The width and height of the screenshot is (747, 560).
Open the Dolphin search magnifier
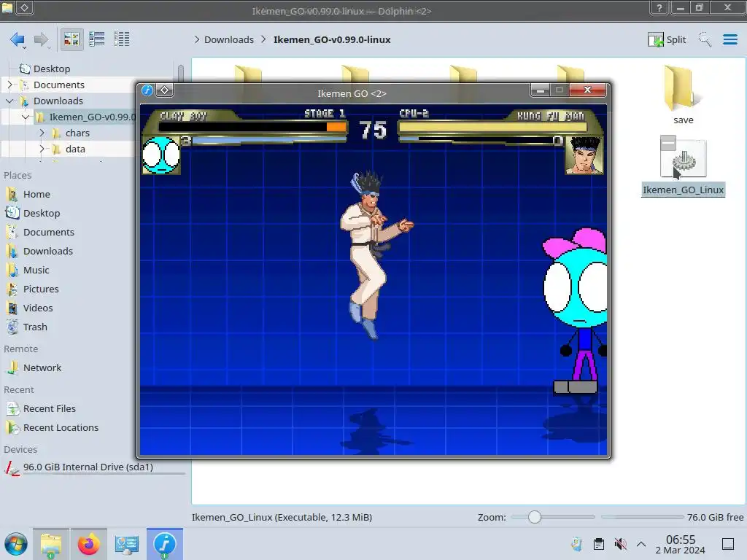click(x=705, y=39)
